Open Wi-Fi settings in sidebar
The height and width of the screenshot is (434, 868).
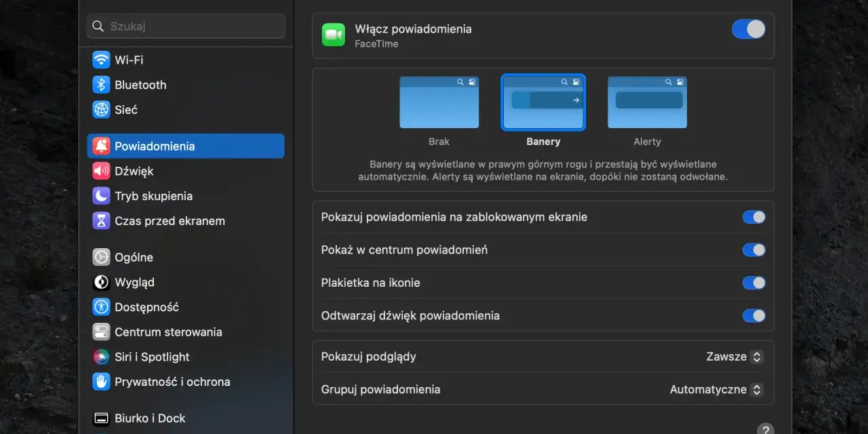click(x=186, y=60)
